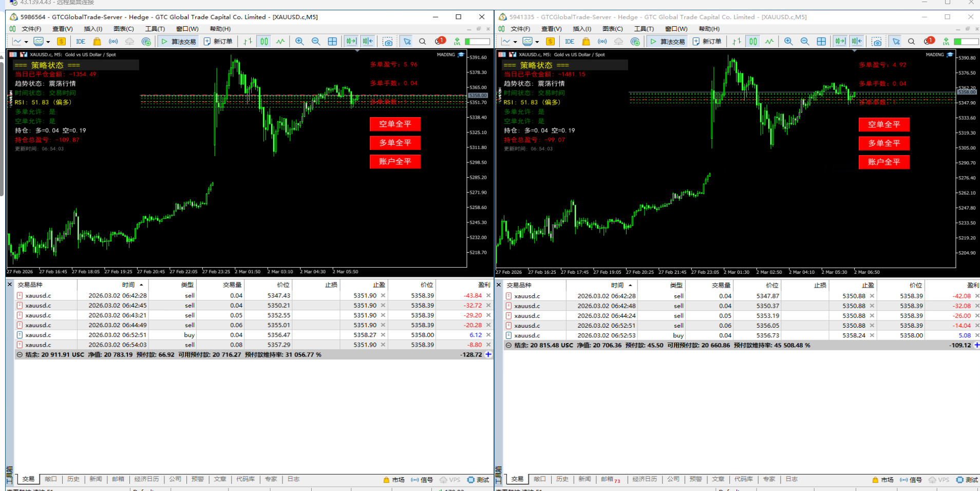Click the yellow dollar icon in the right window
Screen dimensions: 980x491
[x=550, y=42]
